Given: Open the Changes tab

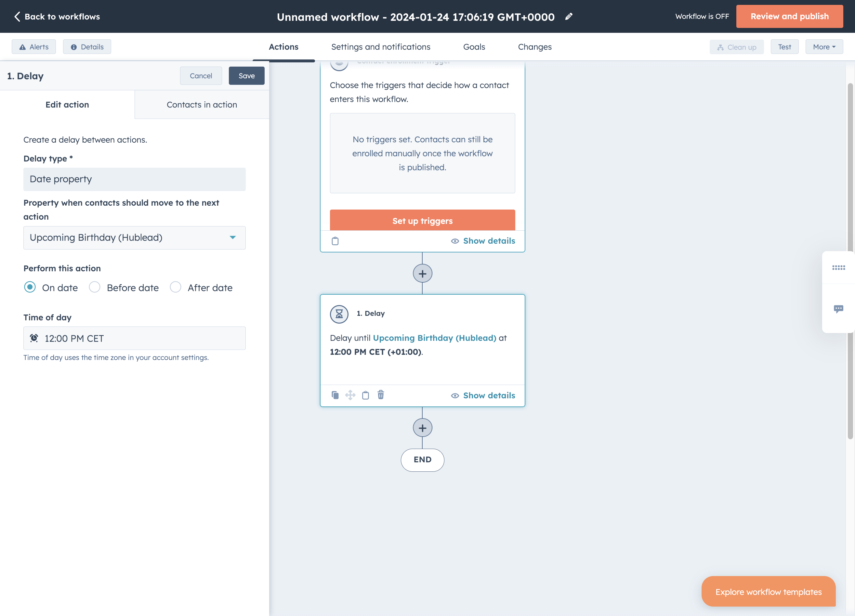Looking at the screenshot, I should [534, 47].
